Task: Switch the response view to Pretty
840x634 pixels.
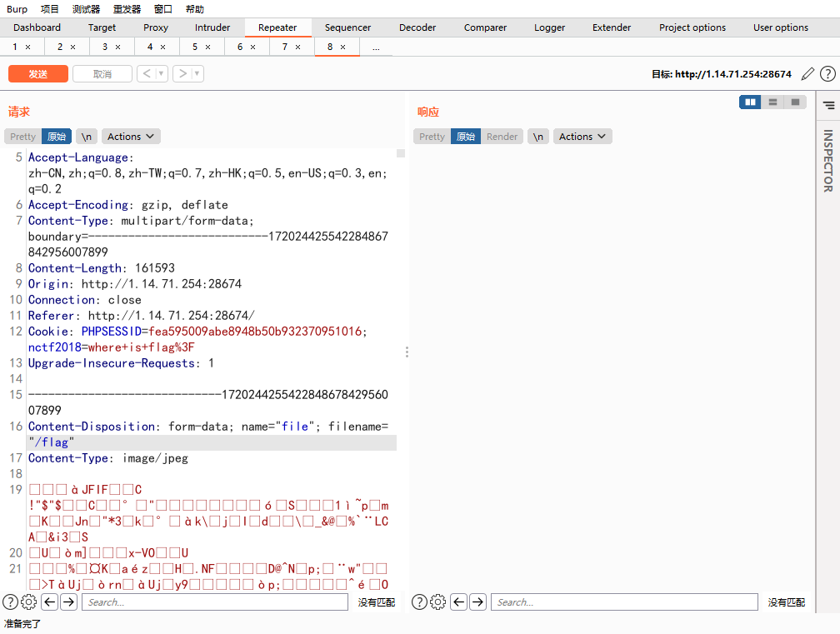Action: 432,137
